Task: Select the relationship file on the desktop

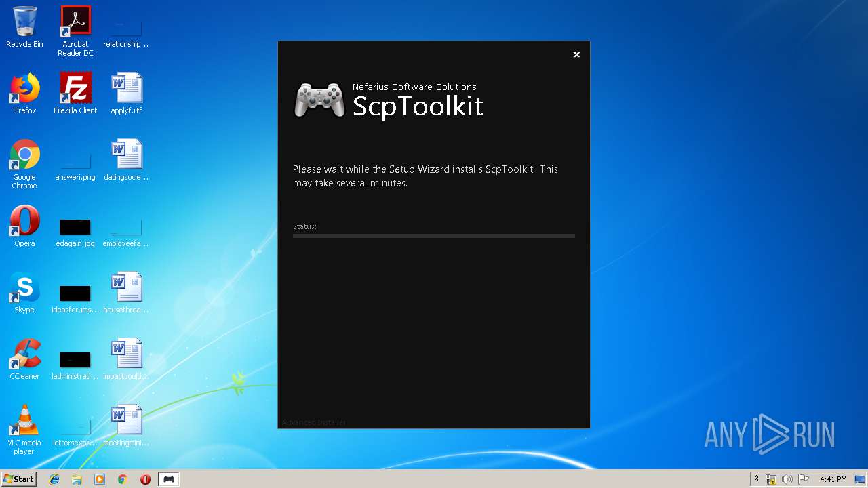Action: pyautogui.click(x=126, y=33)
